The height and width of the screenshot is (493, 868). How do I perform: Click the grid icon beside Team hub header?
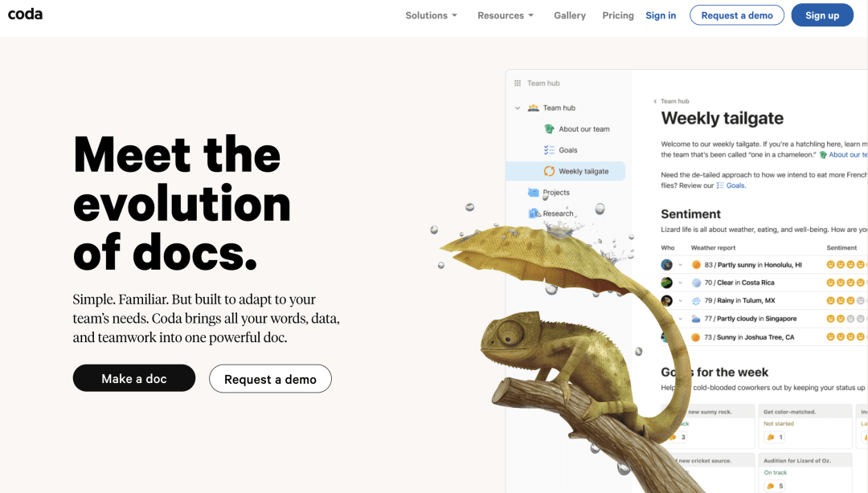click(518, 84)
